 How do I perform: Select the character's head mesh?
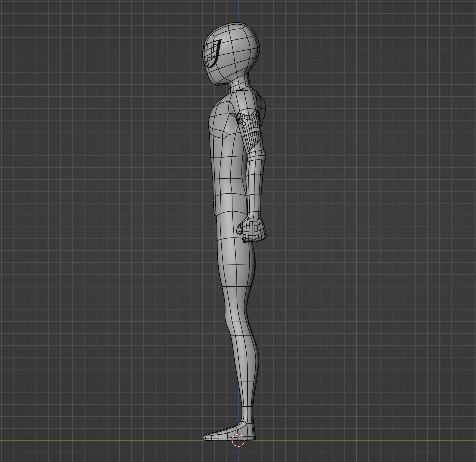[x=232, y=54]
